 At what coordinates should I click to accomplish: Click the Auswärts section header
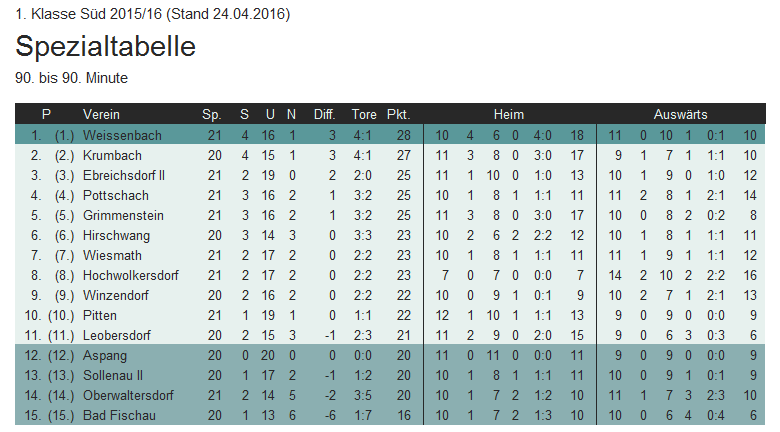click(680, 114)
